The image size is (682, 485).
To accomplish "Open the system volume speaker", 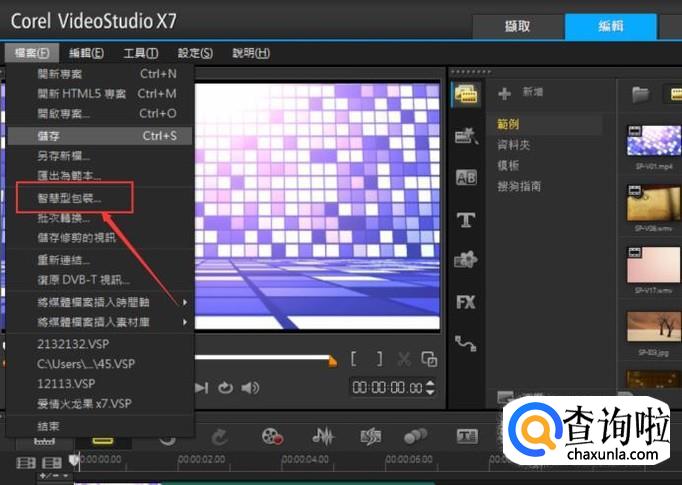I will coord(251,388).
